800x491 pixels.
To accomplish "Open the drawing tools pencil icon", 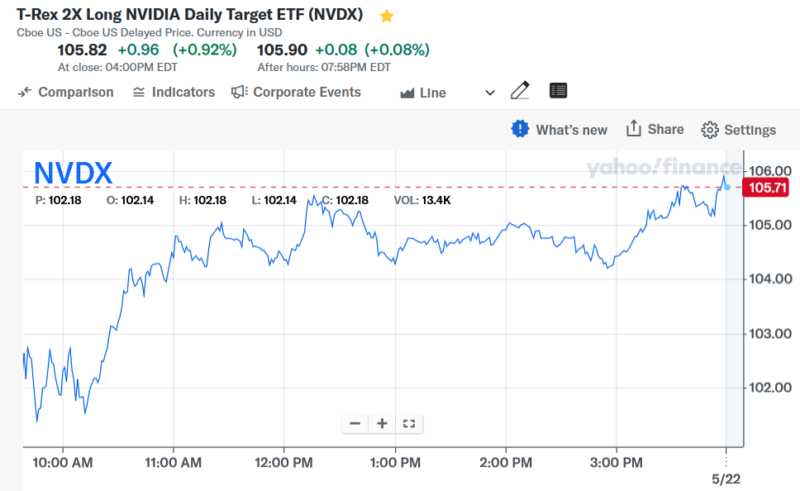I will [x=519, y=91].
